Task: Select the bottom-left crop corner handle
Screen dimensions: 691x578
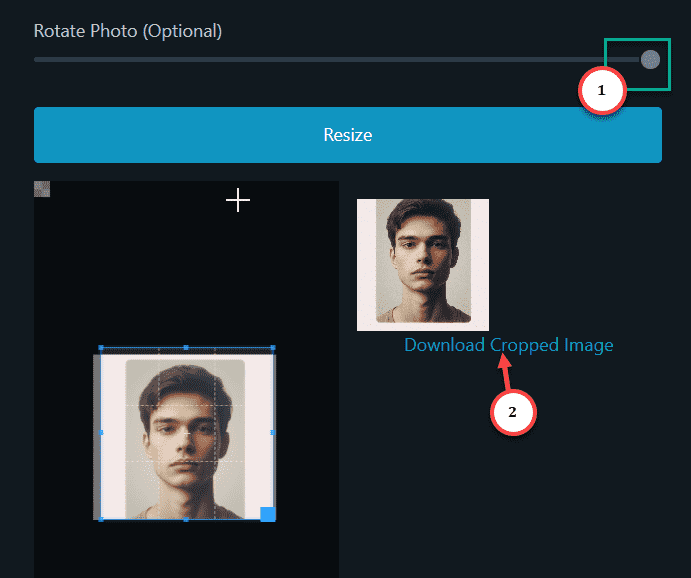Action: pyautogui.click(x=101, y=519)
